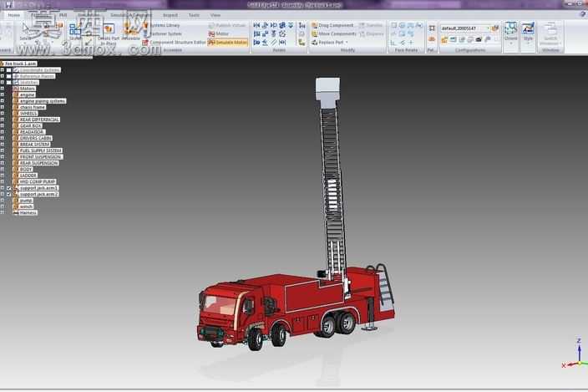
Task: Select REAR DIFFERENCIAL in tree
Action: pyautogui.click(x=39, y=120)
